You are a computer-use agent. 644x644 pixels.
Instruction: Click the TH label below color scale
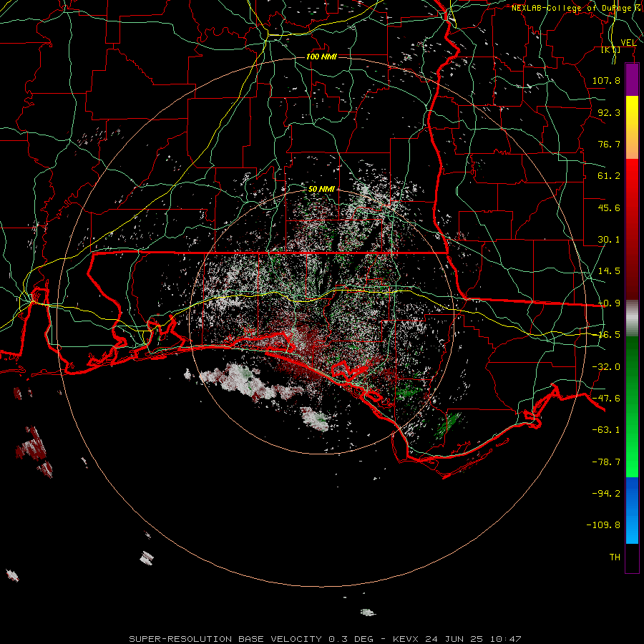615,557
